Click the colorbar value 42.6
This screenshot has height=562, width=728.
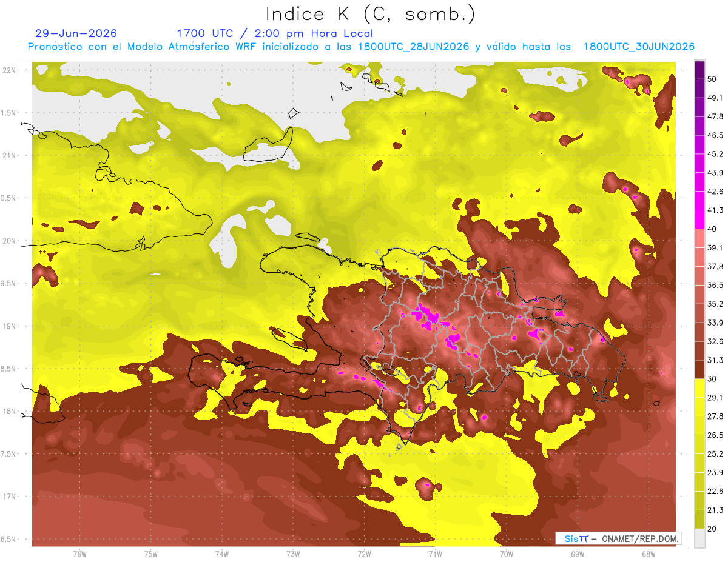pyautogui.click(x=715, y=192)
